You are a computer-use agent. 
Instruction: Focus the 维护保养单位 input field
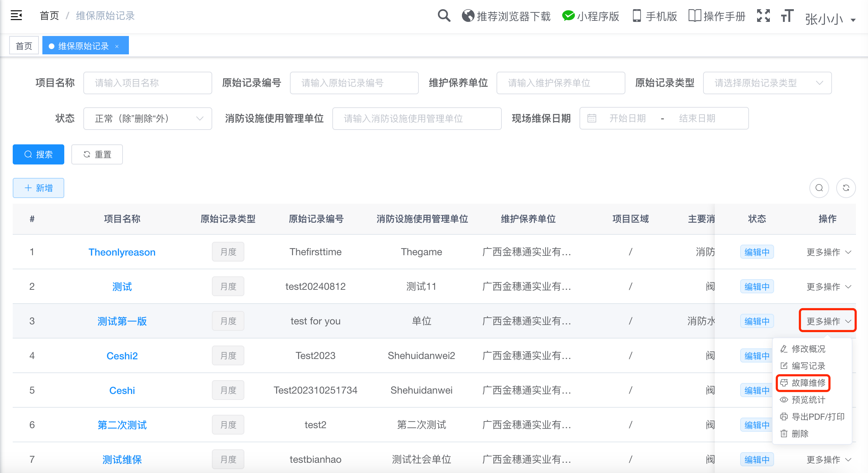[x=561, y=83]
